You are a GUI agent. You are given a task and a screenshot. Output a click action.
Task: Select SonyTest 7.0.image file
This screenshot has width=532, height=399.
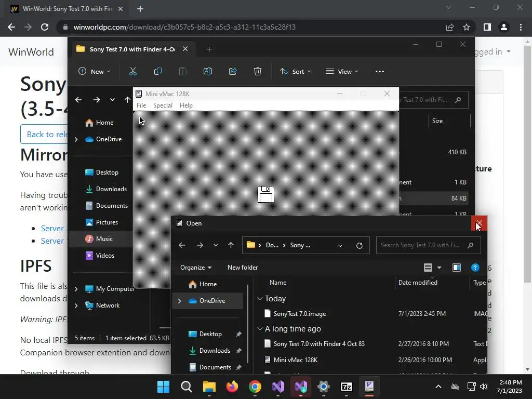point(300,314)
